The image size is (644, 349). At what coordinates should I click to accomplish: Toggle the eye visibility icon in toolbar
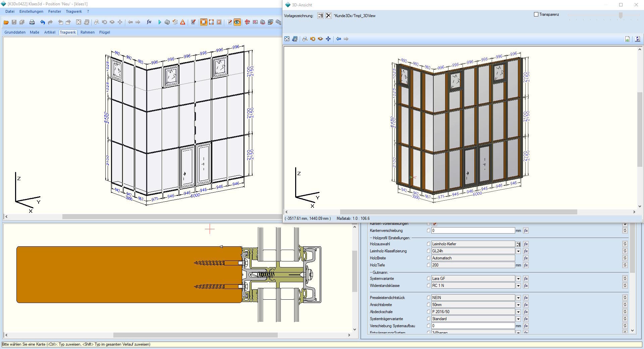(237, 22)
